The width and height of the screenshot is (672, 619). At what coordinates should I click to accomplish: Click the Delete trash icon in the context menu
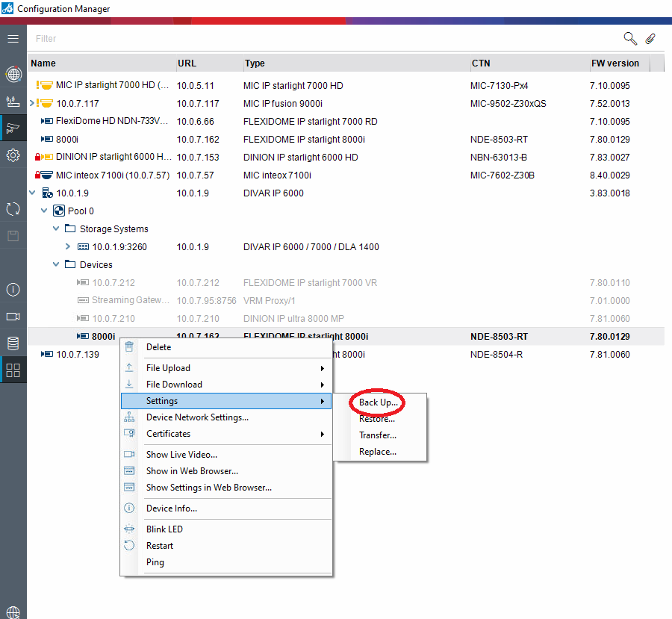tap(129, 346)
